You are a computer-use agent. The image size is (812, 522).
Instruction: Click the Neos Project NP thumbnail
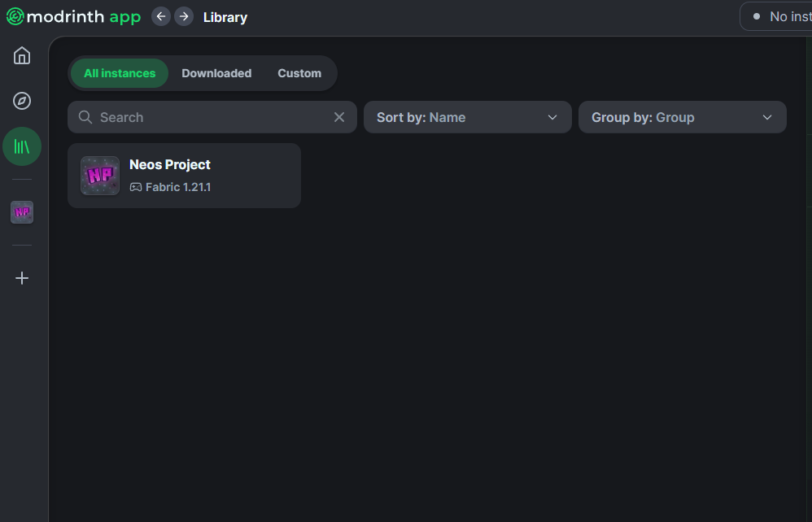click(x=100, y=176)
